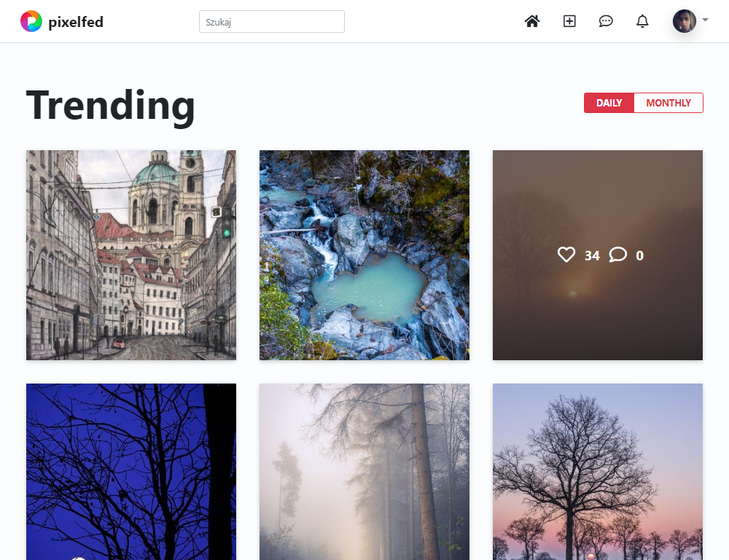Open the notifications bell icon
This screenshot has width=729, height=560.
click(642, 21)
